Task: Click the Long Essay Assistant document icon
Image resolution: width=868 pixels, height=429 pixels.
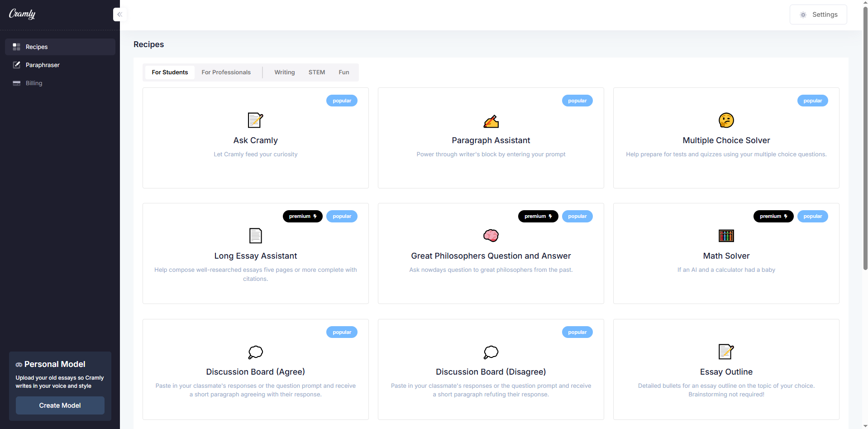Action: (255, 236)
